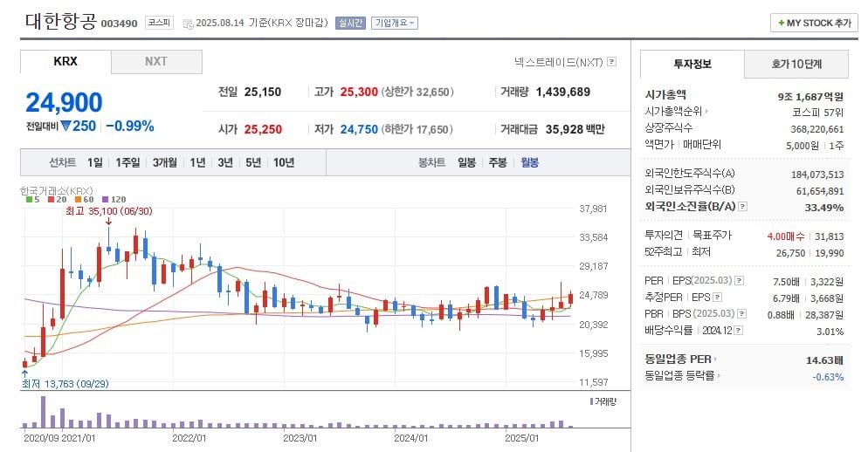
Task: Click the 배당수익률 value 3.01%
Action: [x=830, y=332]
